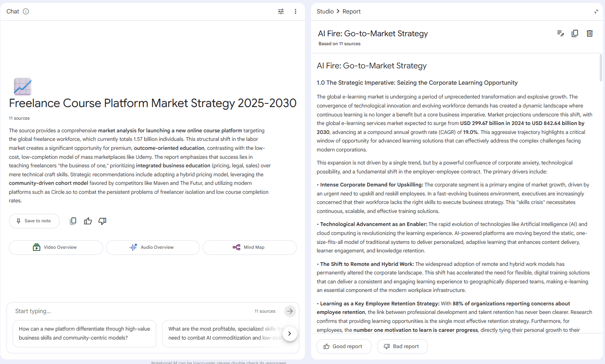Viewport: 605px width, 364px height.
Task: Give the summary a thumbs up
Action: (88, 221)
